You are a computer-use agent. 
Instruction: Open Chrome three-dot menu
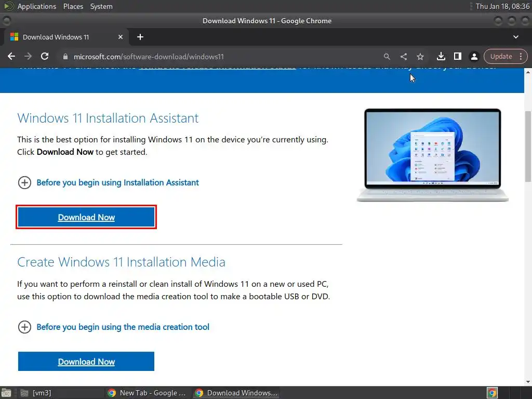(x=521, y=56)
